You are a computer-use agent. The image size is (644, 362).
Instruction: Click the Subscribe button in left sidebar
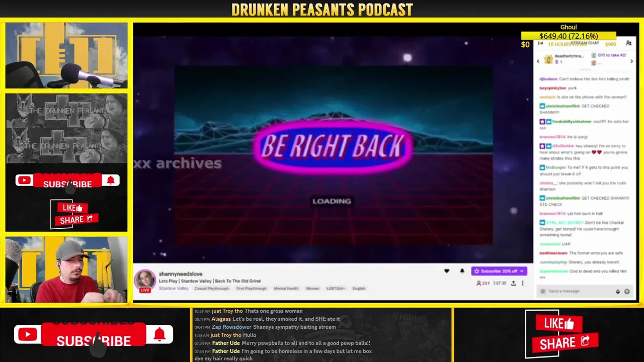[67, 182]
